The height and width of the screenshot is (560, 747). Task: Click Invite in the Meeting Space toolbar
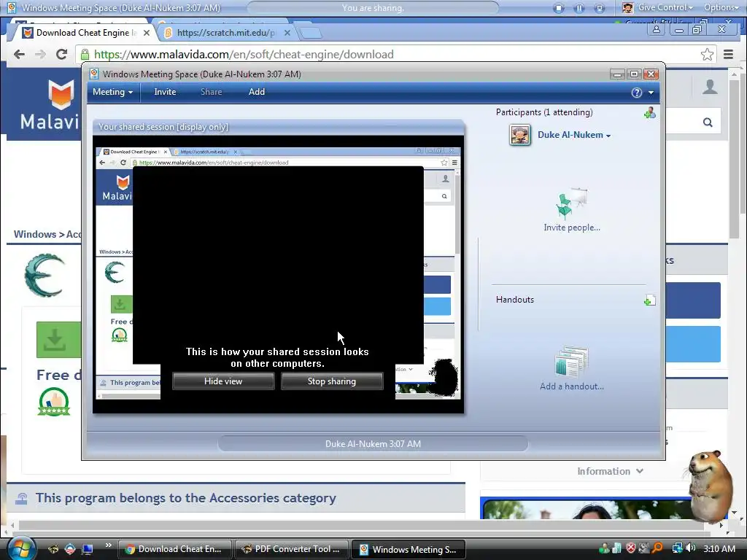(165, 92)
